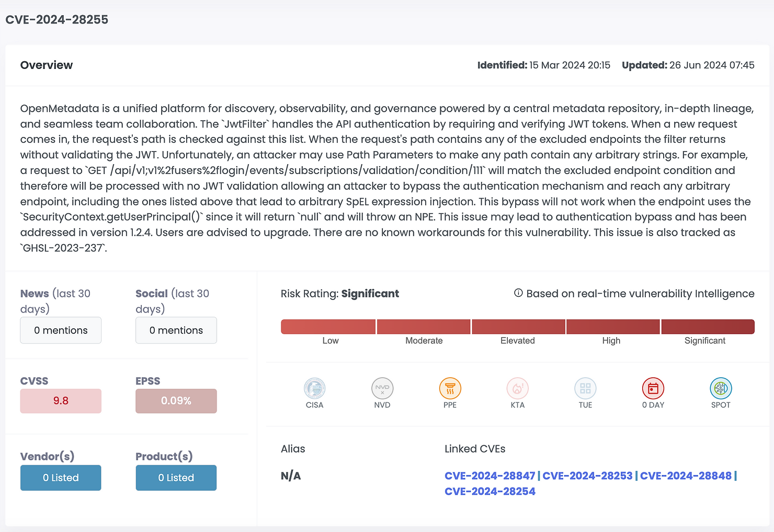Screen dimensions: 774x532
Task: Select the NVD icon
Action: [382, 388]
